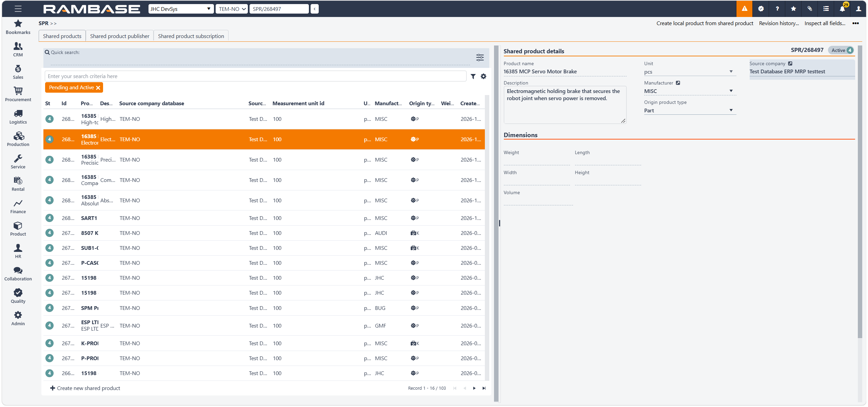This screenshot has height=407, width=868.
Task: Open the Production module icon
Action: click(18, 136)
